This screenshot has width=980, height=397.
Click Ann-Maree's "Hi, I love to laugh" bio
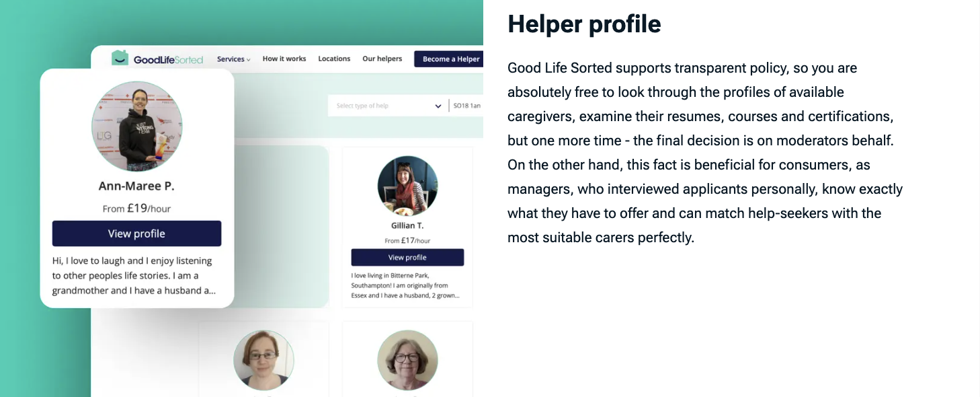tap(133, 275)
